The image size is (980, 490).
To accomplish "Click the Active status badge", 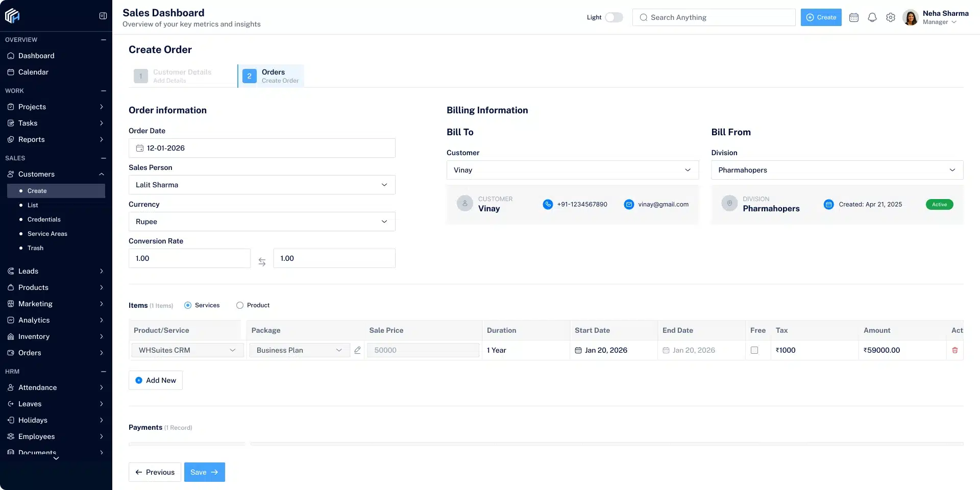I will pos(940,204).
